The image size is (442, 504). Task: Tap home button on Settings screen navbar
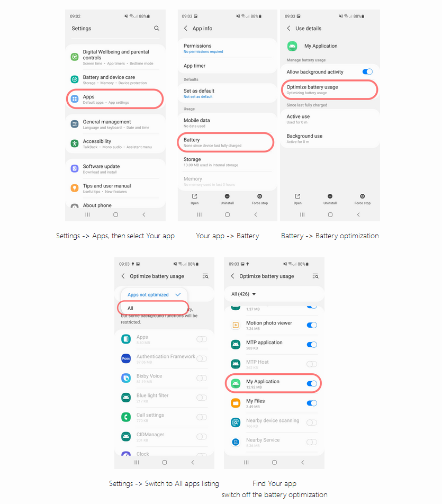[x=116, y=214]
